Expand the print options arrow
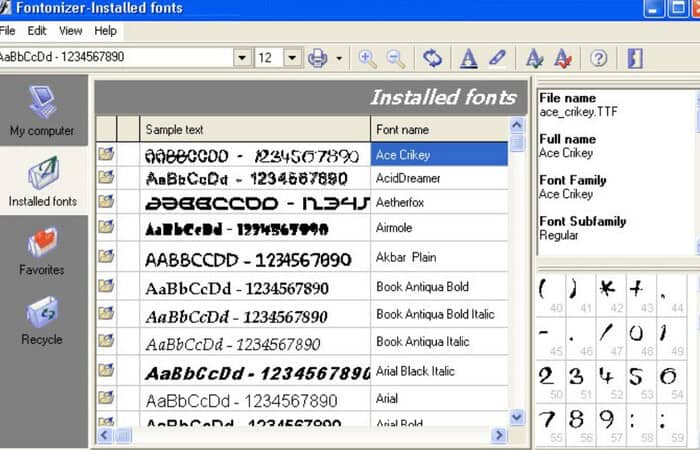The height and width of the screenshot is (450, 700). [x=339, y=58]
